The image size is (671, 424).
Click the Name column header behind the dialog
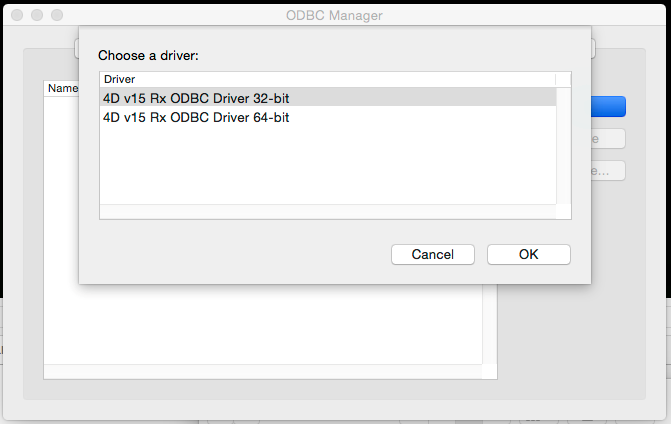click(62, 88)
